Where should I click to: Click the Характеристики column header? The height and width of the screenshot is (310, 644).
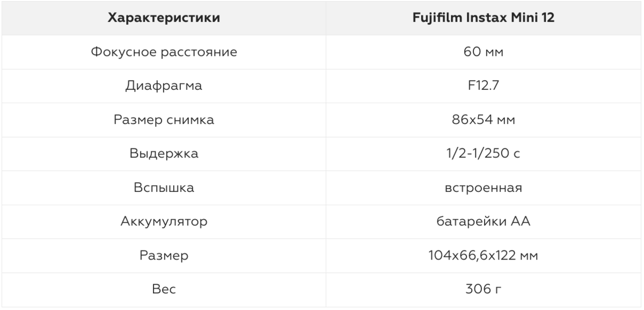tap(163, 19)
